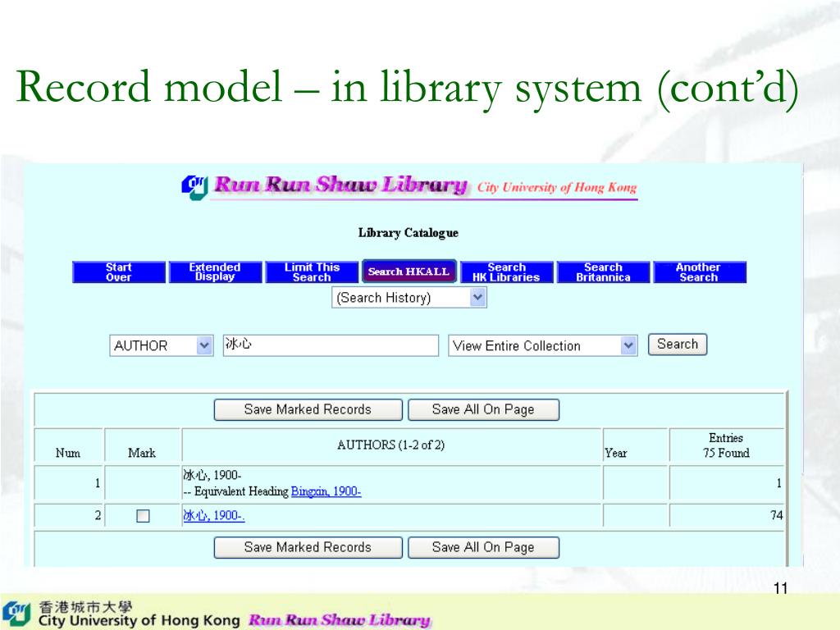Expand the View Entire Collection dropdown

[543, 345]
